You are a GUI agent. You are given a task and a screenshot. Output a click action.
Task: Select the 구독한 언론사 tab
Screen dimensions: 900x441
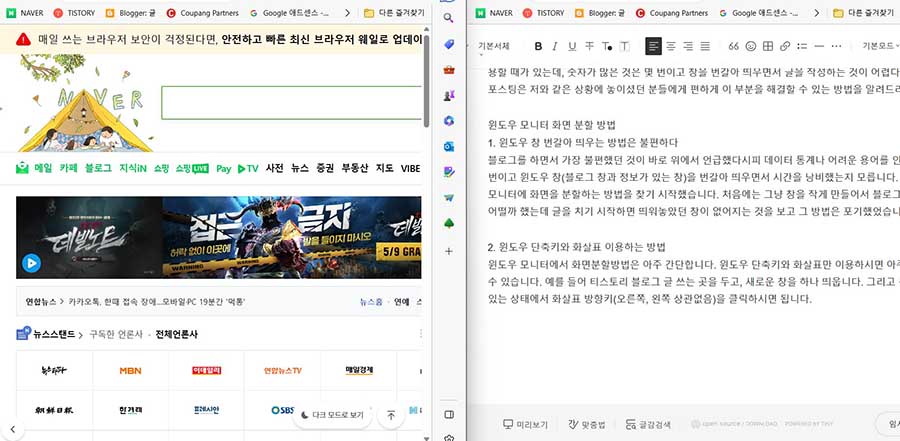point(115,334)
